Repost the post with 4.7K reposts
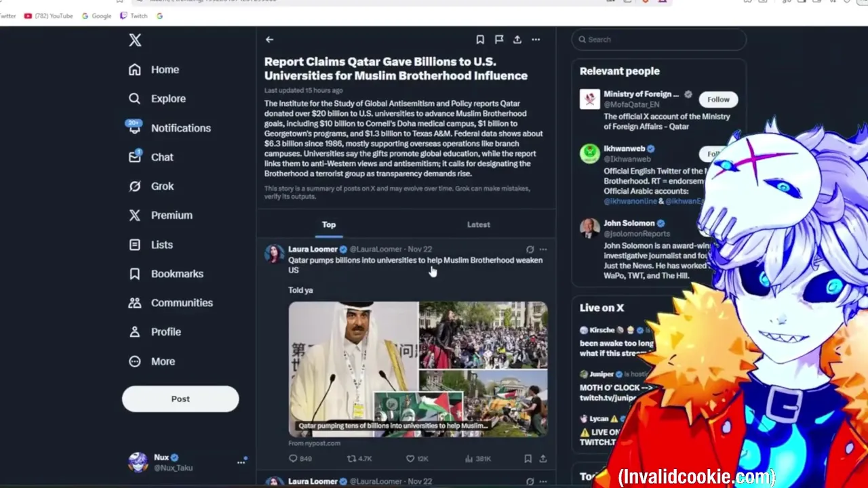 pos(359,459)
